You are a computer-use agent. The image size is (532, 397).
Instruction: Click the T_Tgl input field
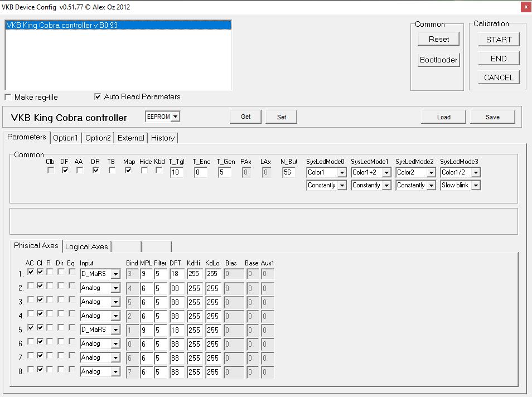click(177, 172)
